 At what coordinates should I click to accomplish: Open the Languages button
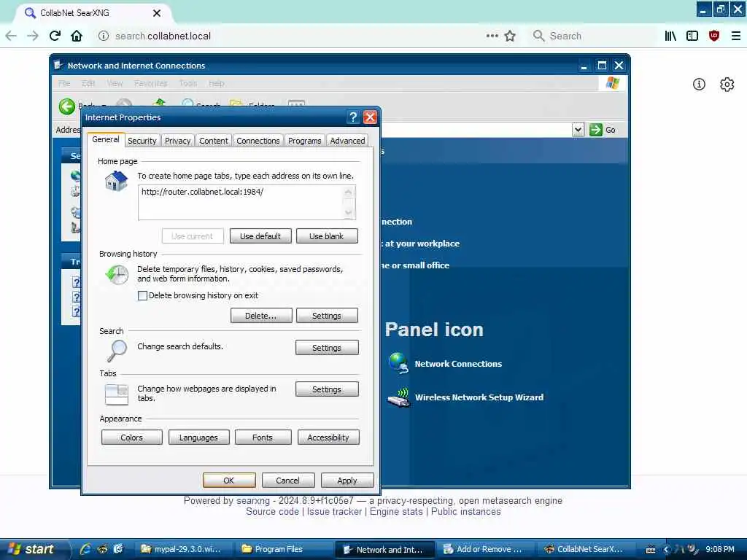tap(198, 437)
